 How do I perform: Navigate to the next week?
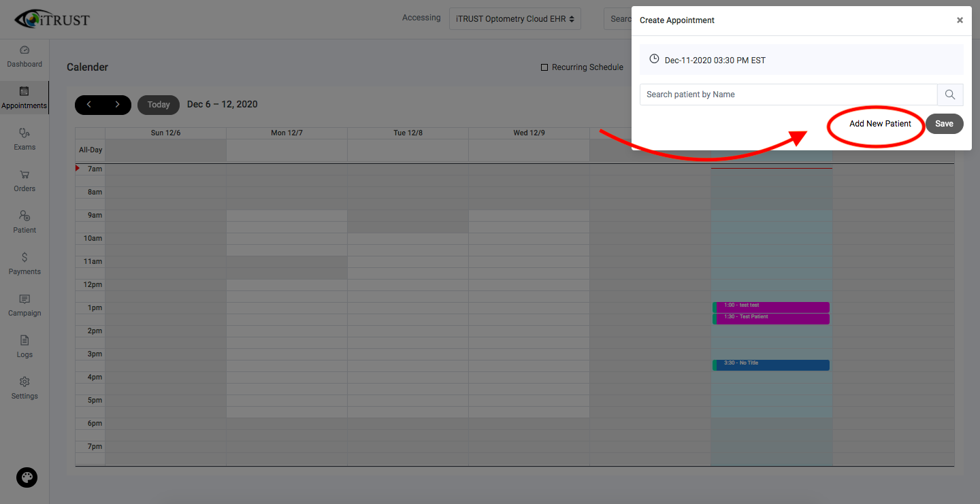coord(117,105)
